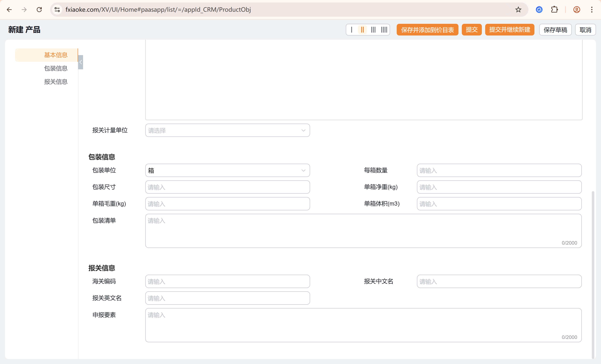Viewport: 601px width, 364px height.
Task: Open the 报关计量单位 dropdown
Action: [x=227, y=130]
